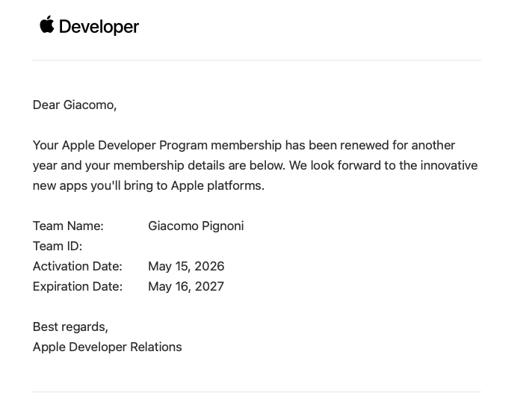Viewport: 532px width, 393px height.
Task: Click the "Best regards," closing line
Action: (x=70, y=327)
